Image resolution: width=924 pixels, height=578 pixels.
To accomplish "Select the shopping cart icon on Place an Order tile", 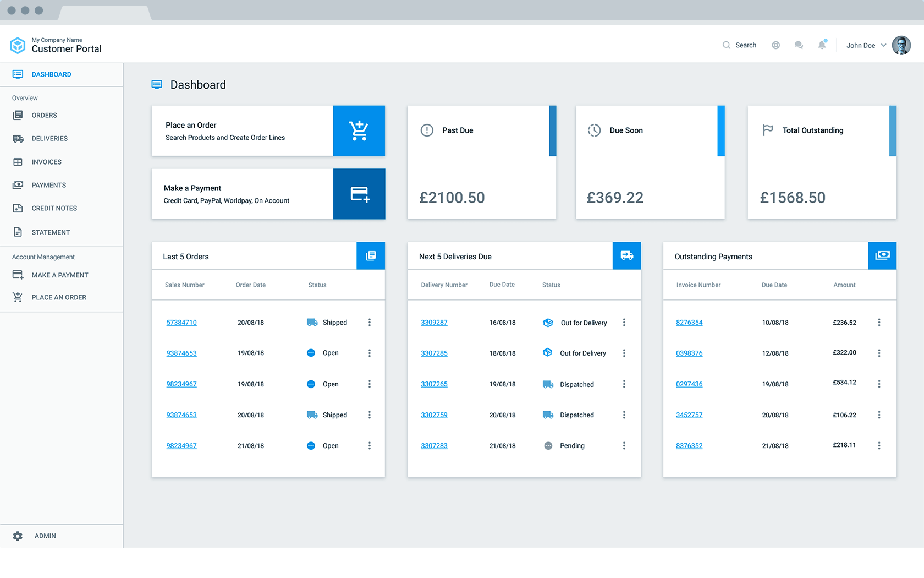I will click(359, 130).
